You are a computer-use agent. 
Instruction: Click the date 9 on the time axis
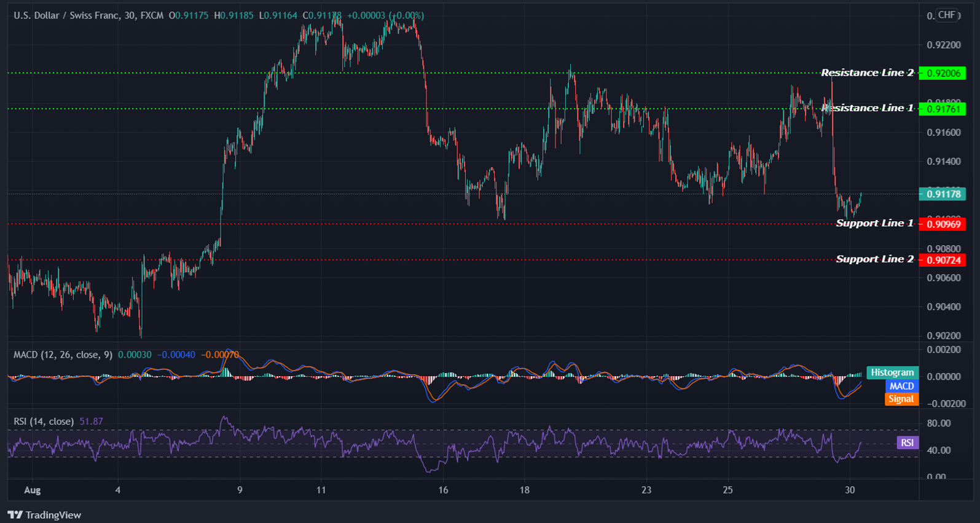240,490
